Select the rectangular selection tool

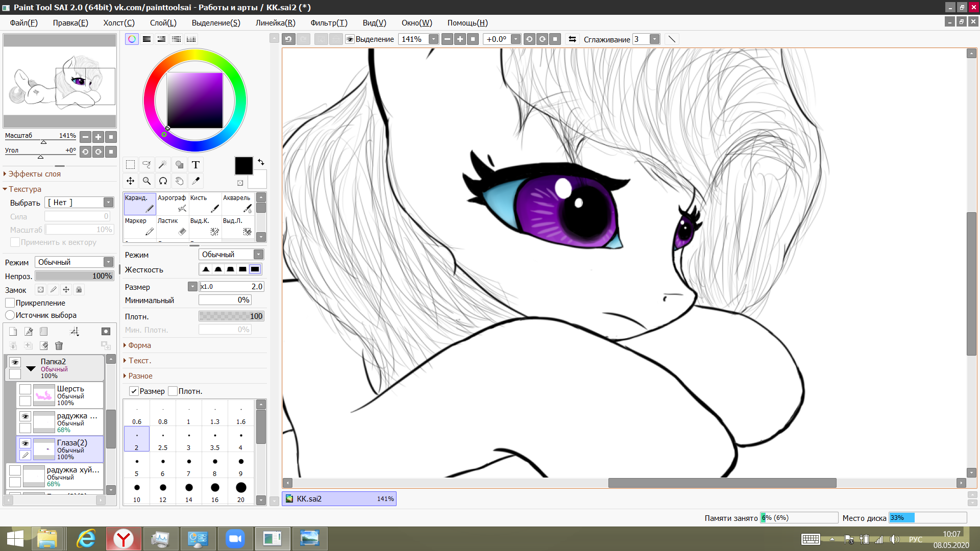(131, 165)
